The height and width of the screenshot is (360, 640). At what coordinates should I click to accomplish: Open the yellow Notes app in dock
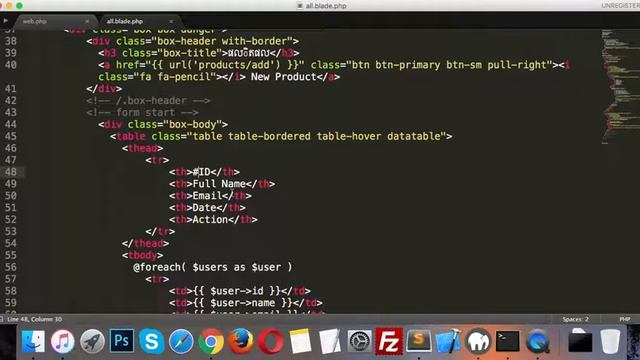[x=300, y=341]
